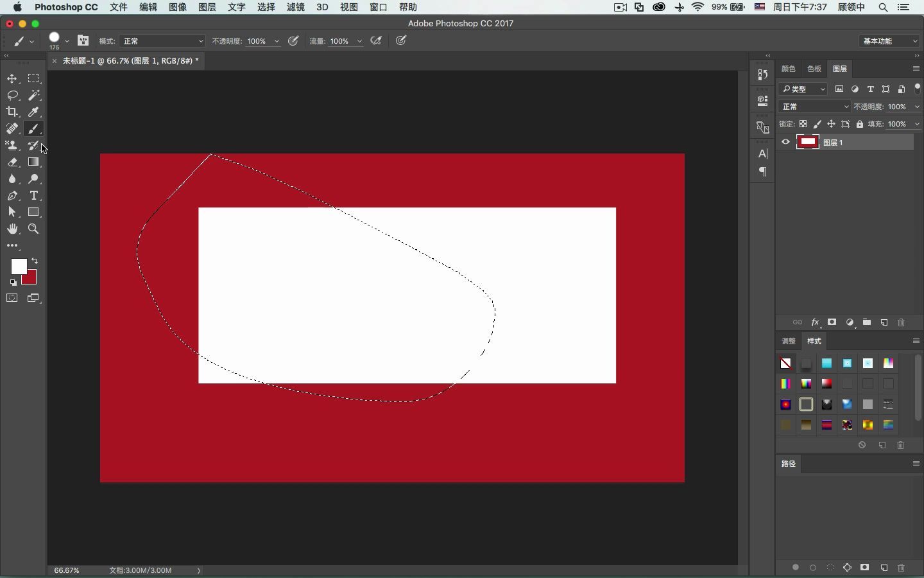The image size is (924, 578).
Task: Select the Brush tool in the toolbox
Action: pos(33,128)
